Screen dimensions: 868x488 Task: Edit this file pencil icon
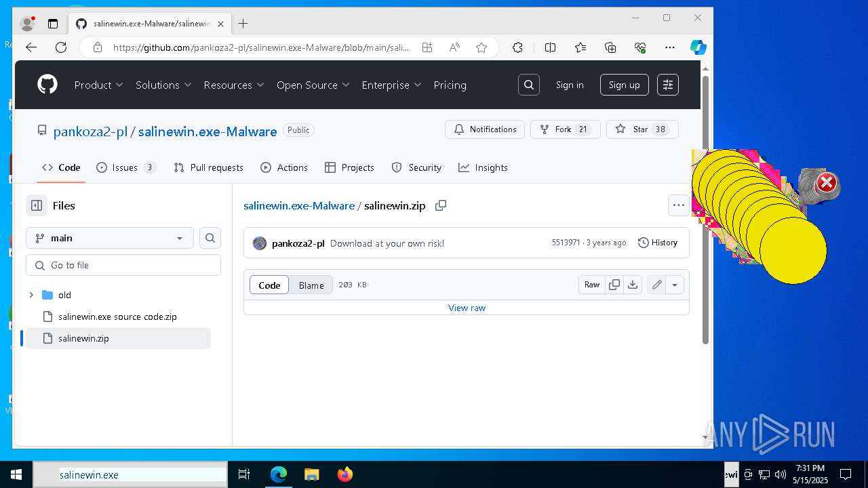(x=656, y=285)
